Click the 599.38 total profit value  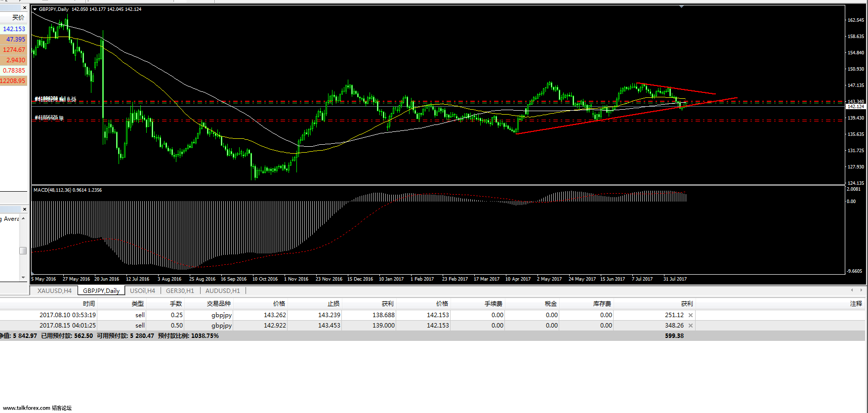674,336
